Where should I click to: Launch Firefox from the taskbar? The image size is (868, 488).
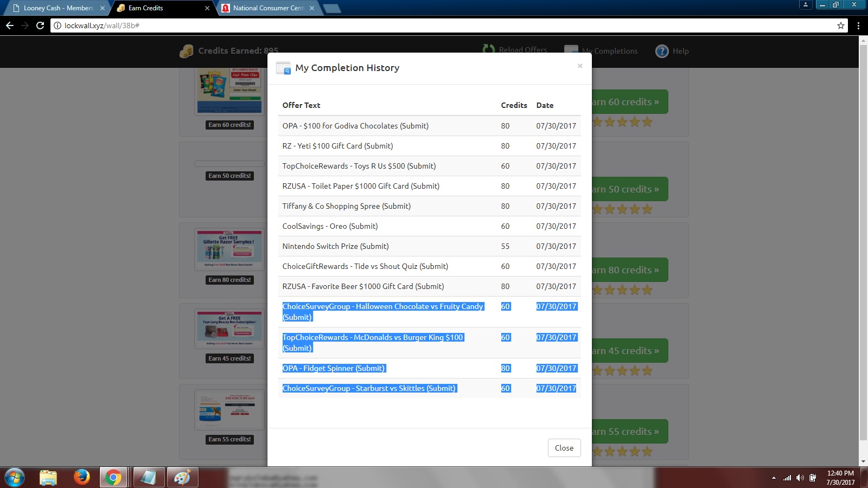pyautogui.click(x=81, y=477)
